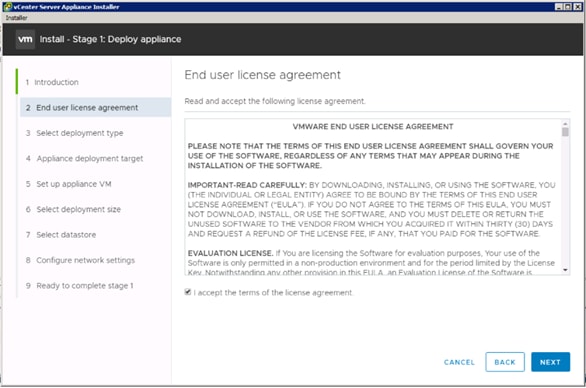Viewport: 586px width, 388px height.
Task: Select step 8 Configure network settings
Action: pos(80,260)
